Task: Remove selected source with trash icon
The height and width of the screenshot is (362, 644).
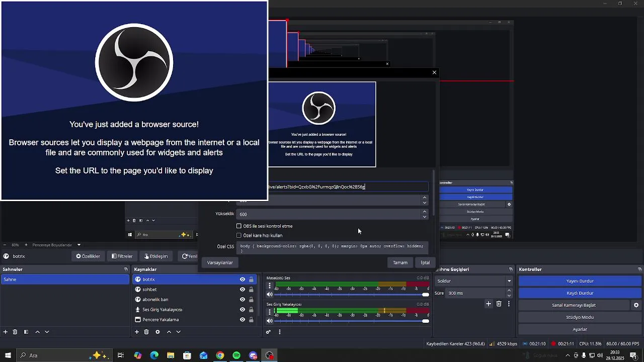Action: 146,332
